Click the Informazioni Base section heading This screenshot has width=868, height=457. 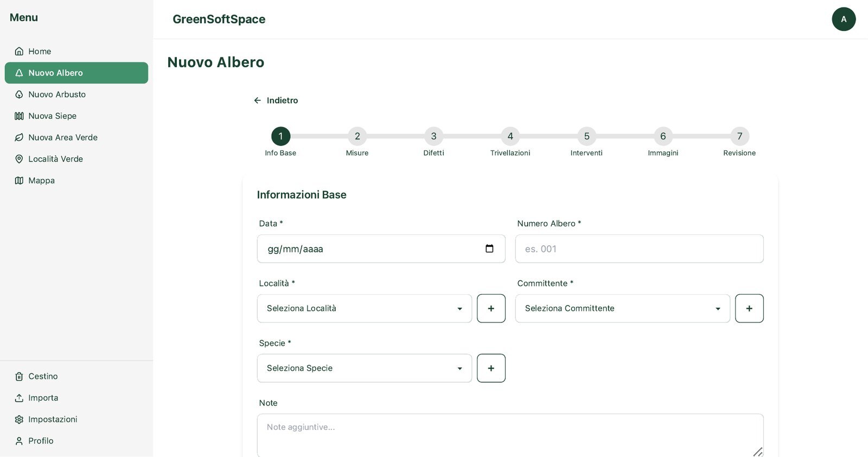[x=302, y=195]
